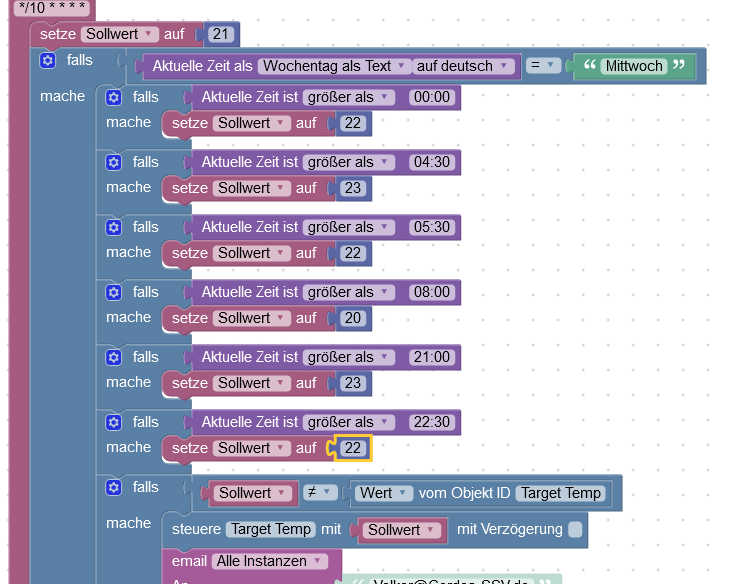Open Sollwert dropdown in ≠ comparison
729x584 pixels.
click(252, 493)
